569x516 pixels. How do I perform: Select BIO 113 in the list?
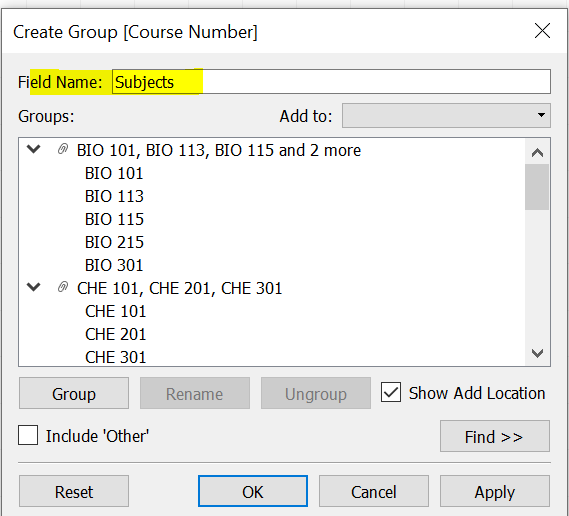point(114,196)
